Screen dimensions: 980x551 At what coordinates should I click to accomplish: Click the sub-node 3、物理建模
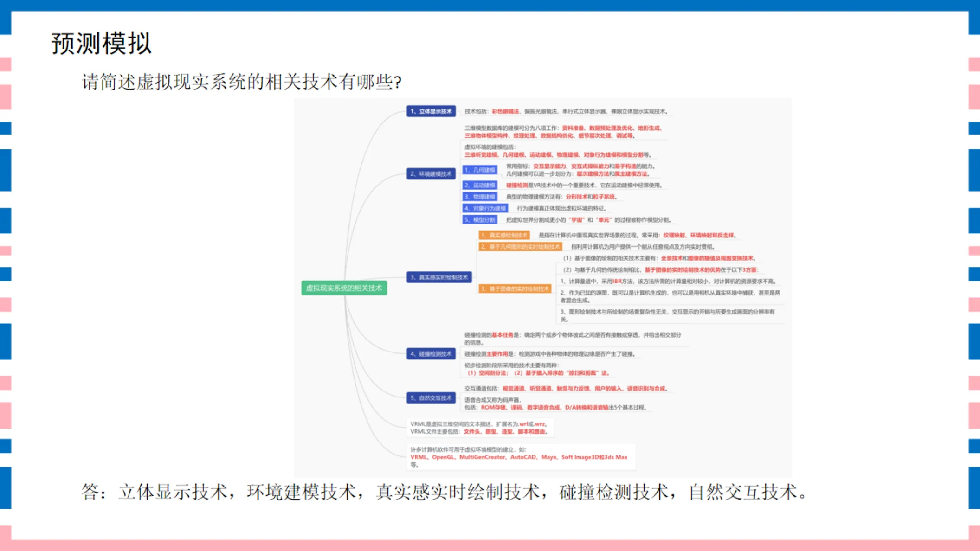(480, 197)
